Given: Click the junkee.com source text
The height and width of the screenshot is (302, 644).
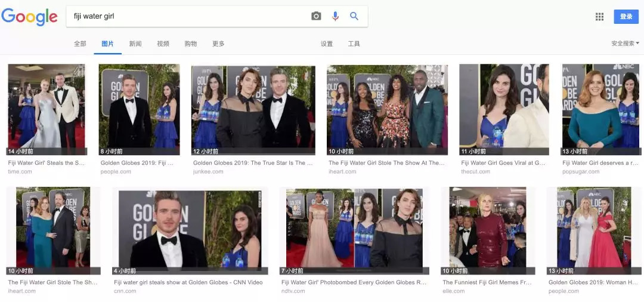Looking at the screenshot, I should click(x=208, y=171).
